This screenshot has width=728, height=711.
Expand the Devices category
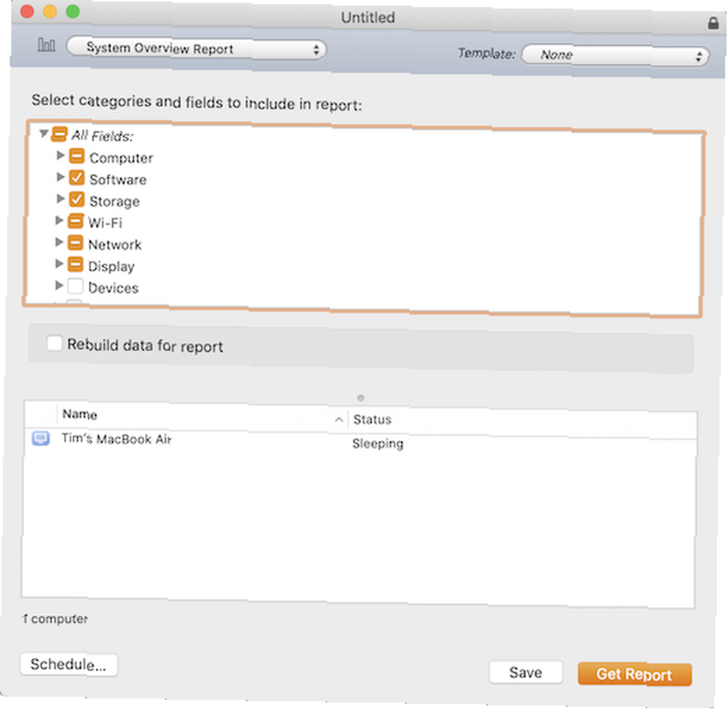pyautogui.click(x=60, y=285)
